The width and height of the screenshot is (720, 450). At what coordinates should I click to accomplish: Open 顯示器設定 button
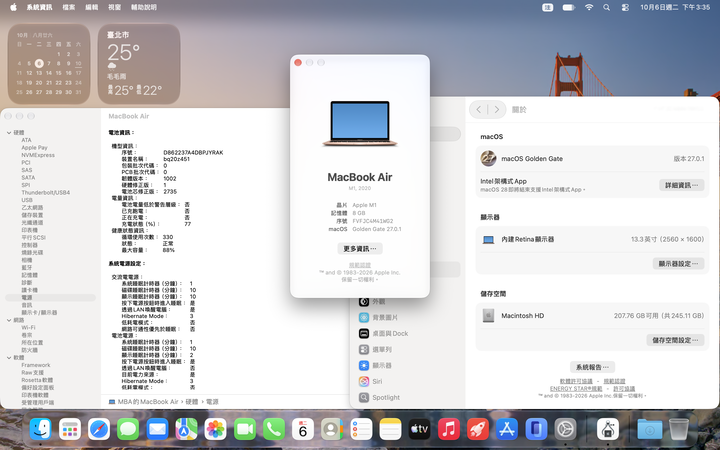click(x=678, y=264)
